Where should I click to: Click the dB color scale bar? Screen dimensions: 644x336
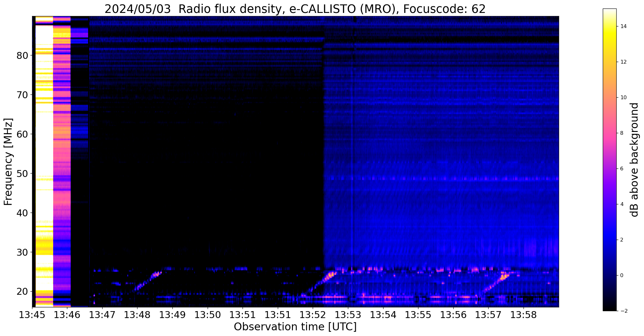609,160
